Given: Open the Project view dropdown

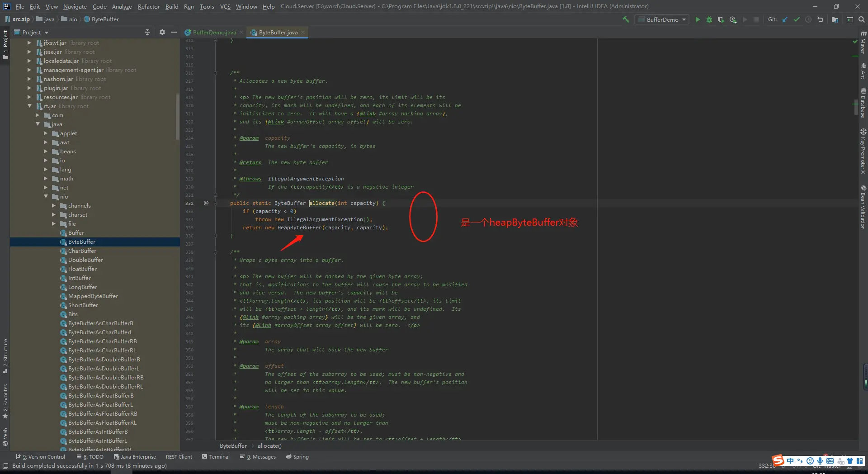Looking at the screenshot, I should [31, 32].
